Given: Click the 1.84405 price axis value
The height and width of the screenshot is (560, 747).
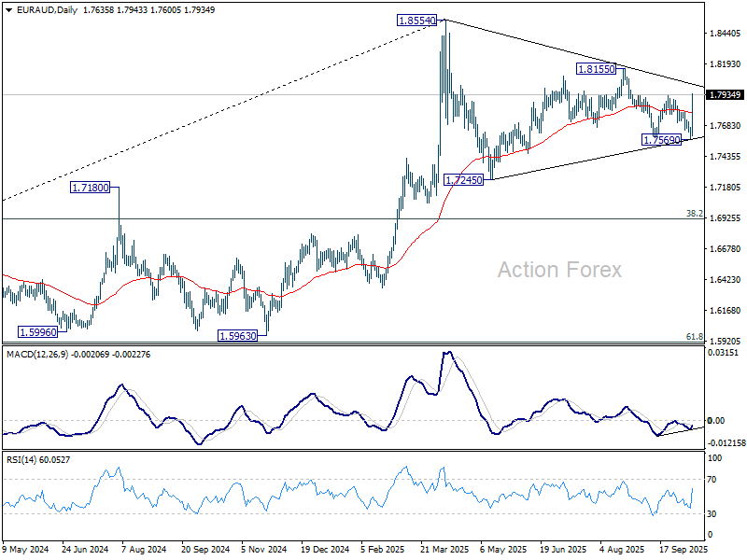Looking at the screenshot, I should pyautogui.click(x=726, y=34).
